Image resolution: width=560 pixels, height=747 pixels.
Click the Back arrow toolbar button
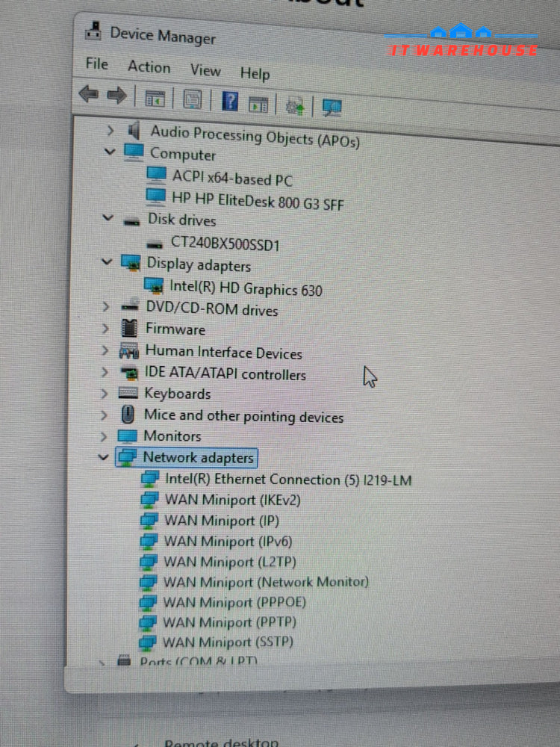tap(89, 94)
